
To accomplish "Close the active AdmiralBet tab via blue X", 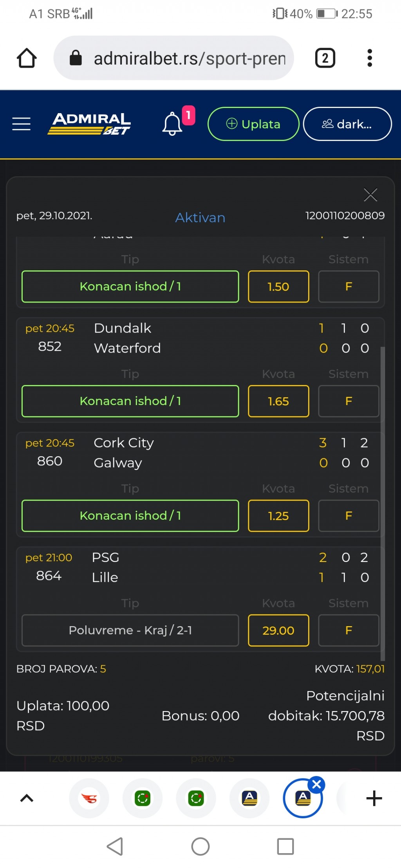I will tap(316, 784).
